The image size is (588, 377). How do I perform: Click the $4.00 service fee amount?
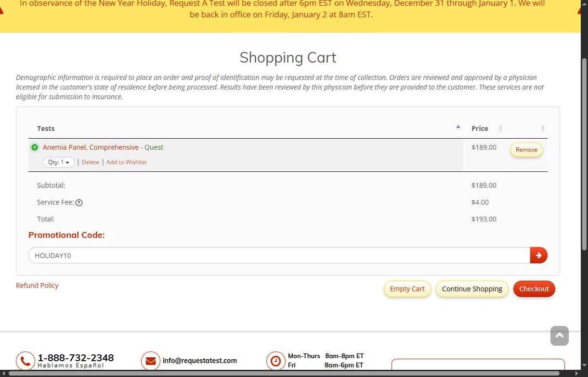[x=480, y=202]
